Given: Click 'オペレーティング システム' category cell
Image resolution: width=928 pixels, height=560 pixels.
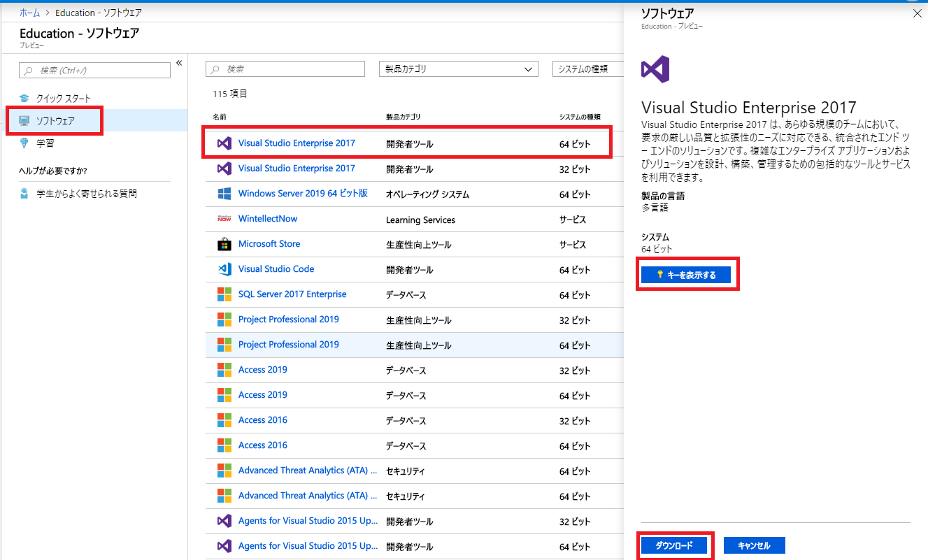Looking at the screenshot, I should [x=427, y=194].
